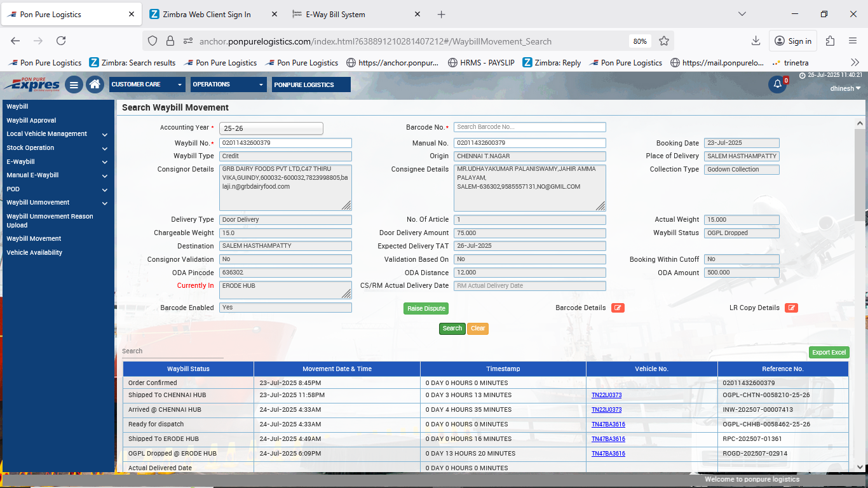
Task: Switch to the E-Way Bill System tab
Action: (335, 14)
